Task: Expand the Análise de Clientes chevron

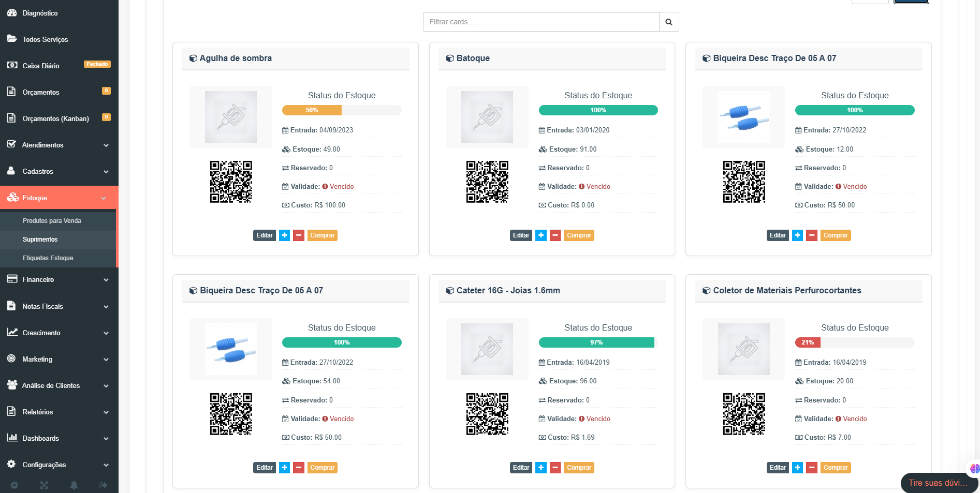Action: click(x=106, y=386)
